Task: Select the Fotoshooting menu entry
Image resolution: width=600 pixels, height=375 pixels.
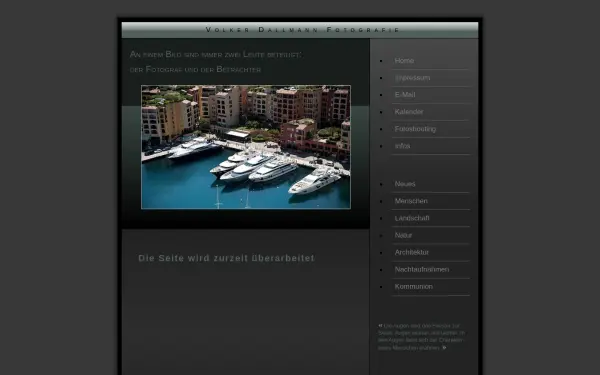Action: coord(415,129)
